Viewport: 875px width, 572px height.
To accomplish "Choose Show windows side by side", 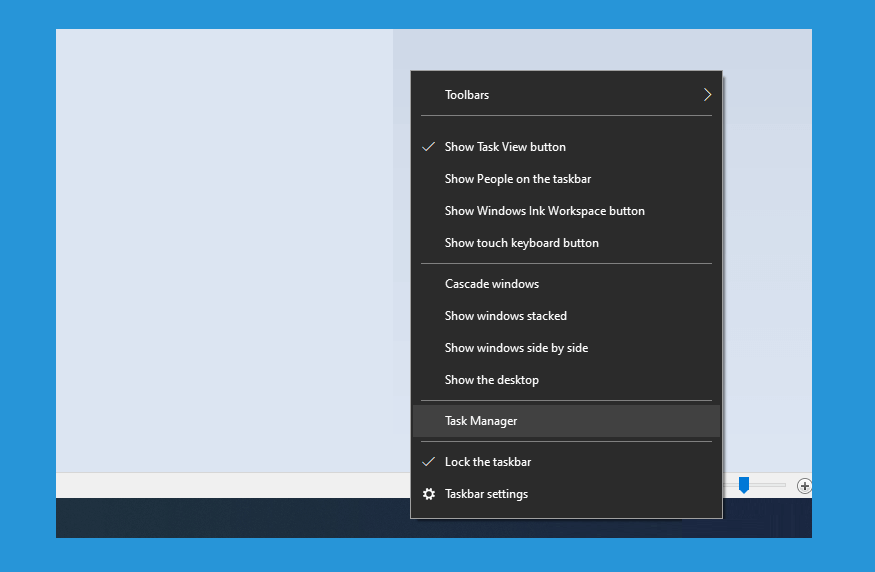I will click(x=566, y=348).
